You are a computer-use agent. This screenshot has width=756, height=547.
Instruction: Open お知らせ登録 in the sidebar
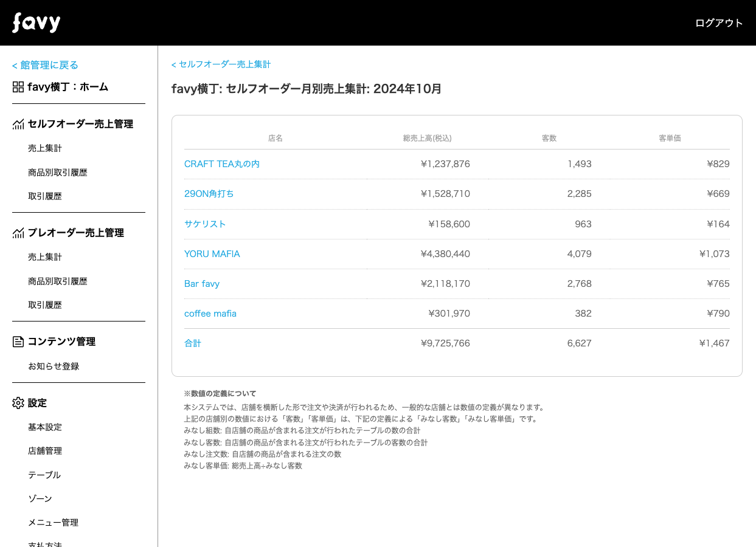click(54, 366)
